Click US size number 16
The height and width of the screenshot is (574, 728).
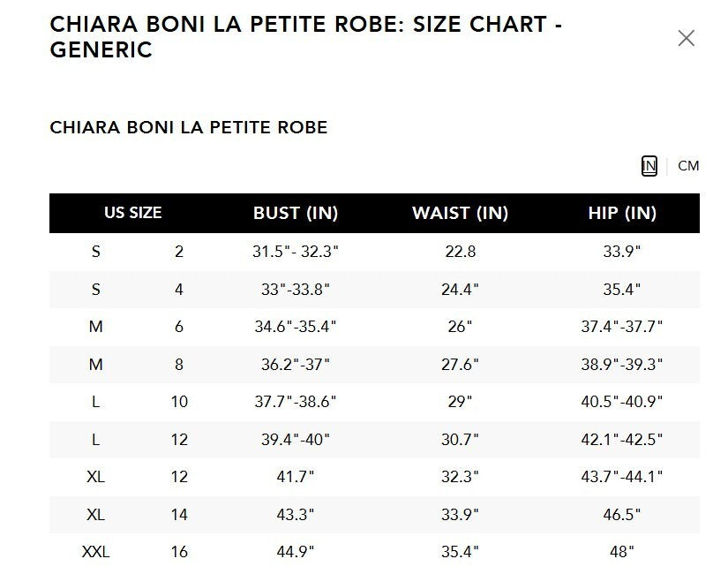tap(179, 552)
